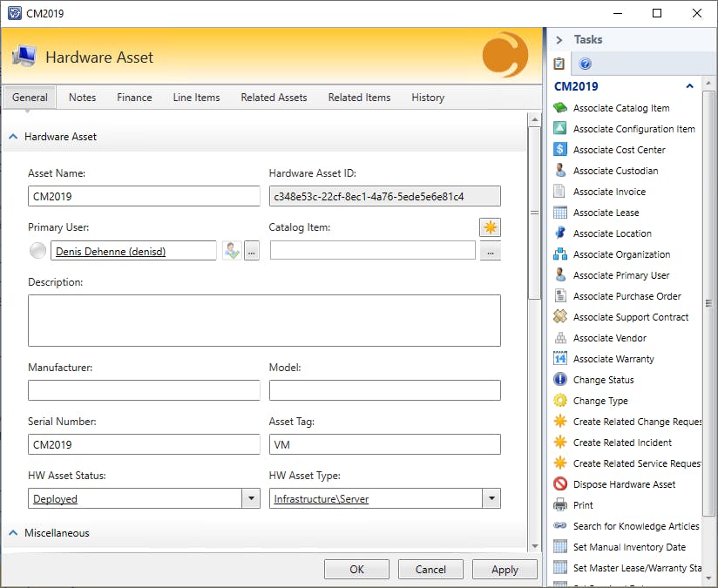
Task: Click the Associate Cost Center dollar icon
Action: click(560, 150)
